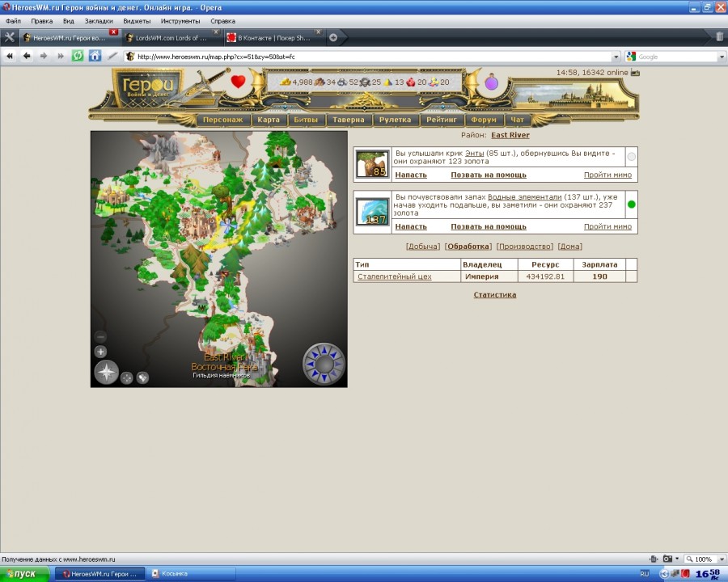Screen dimensions: 728x582
Task: Open the Добыча section link
Action: click(x=422, y=247)
